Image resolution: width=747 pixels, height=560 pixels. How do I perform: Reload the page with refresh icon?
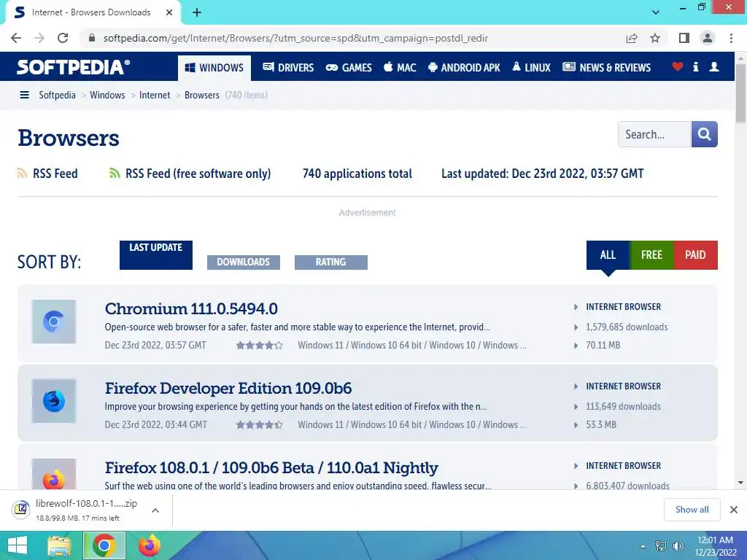(x=63, y=38)
